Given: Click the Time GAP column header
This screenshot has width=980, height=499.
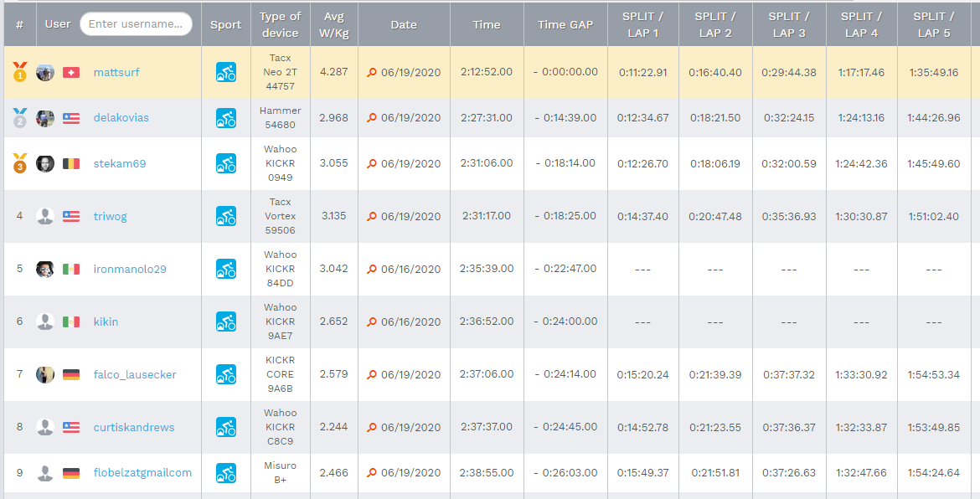Looking at the screenshot, I should (x=565, y=24).
